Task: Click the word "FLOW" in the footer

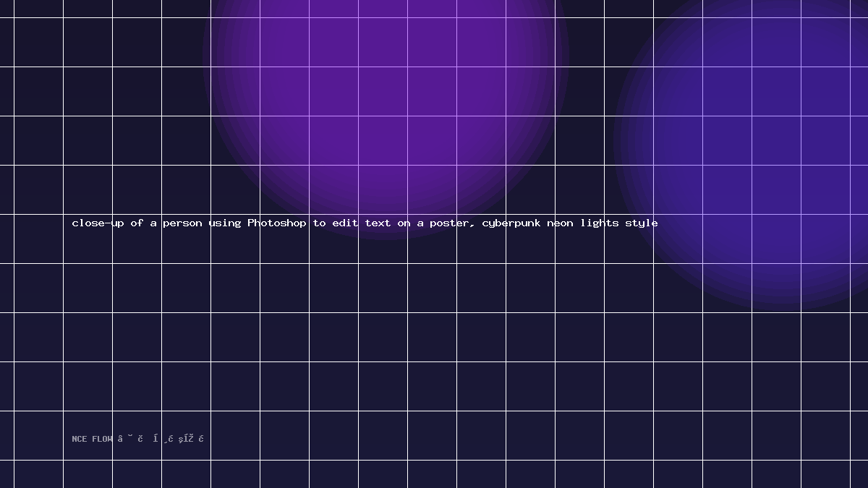Action: click(x=102, y=439)
